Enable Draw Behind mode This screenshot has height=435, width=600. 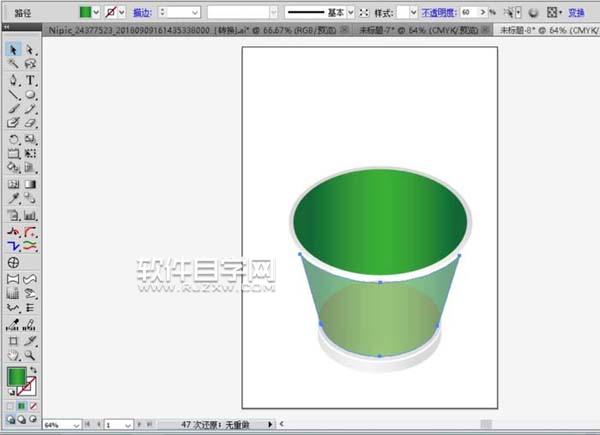click(x=22, y=420)
